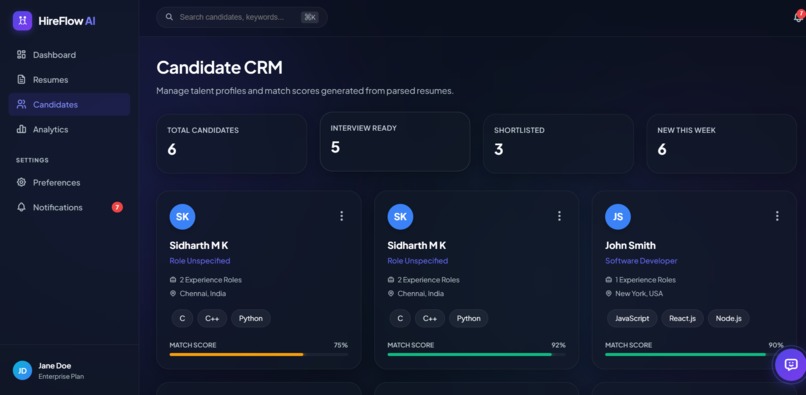The image size is (806, 395).
Task: Select Candidates in the sidebar
Action: (69, 104)
